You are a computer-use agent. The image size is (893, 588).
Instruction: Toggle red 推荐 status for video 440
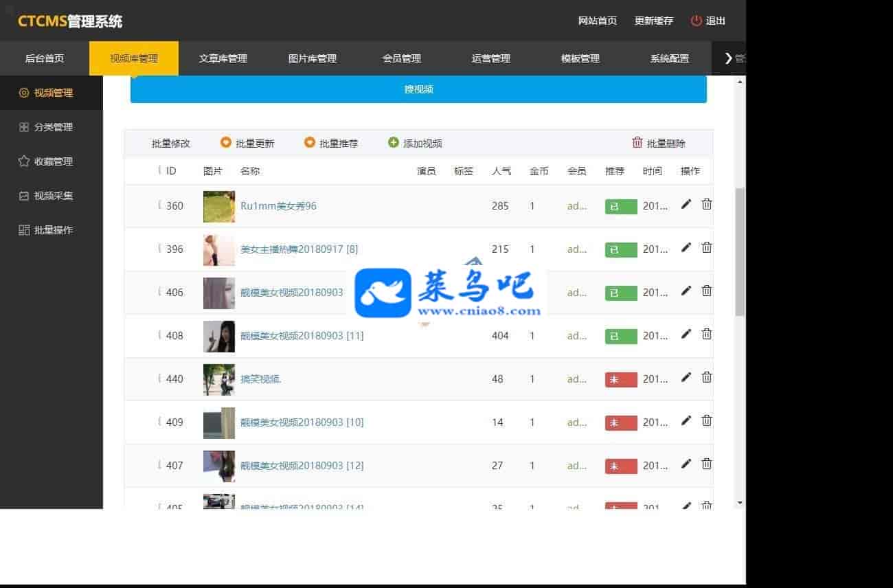pos(620,379)
